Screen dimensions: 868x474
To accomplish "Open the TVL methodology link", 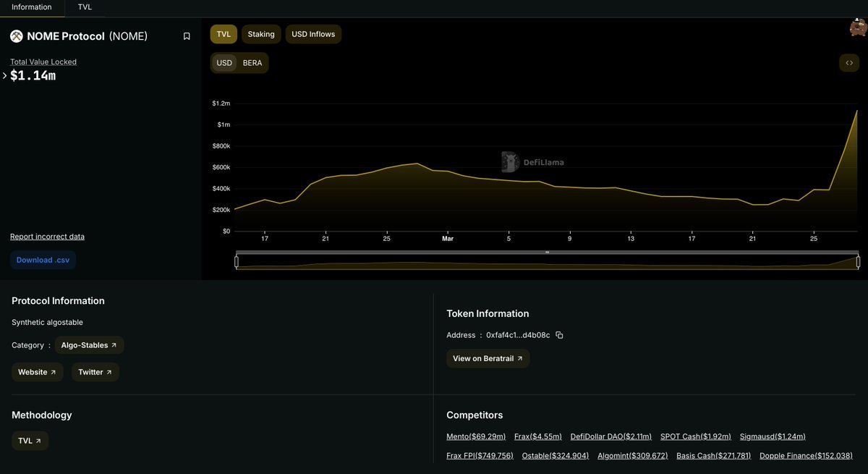I will pos(30,441).
